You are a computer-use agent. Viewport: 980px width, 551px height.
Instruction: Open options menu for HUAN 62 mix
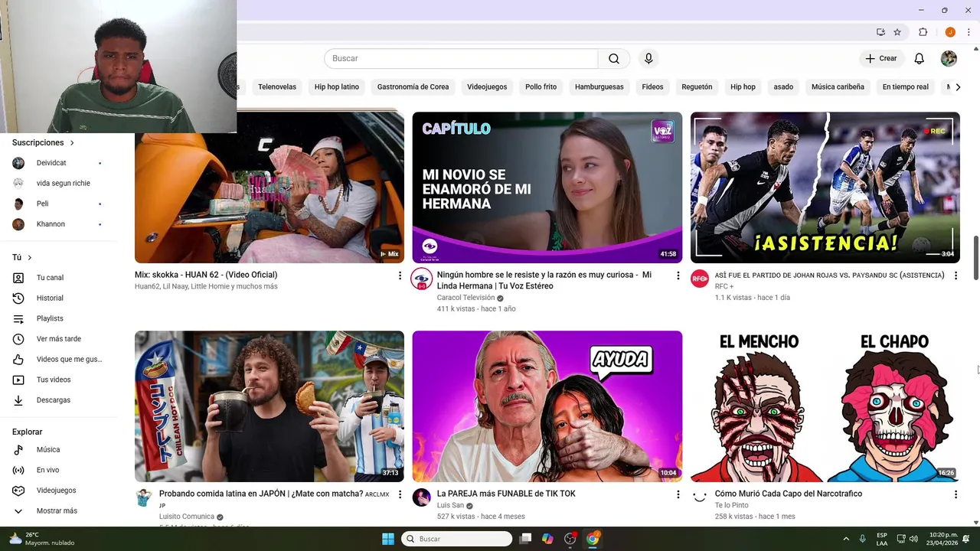(399, 275)
